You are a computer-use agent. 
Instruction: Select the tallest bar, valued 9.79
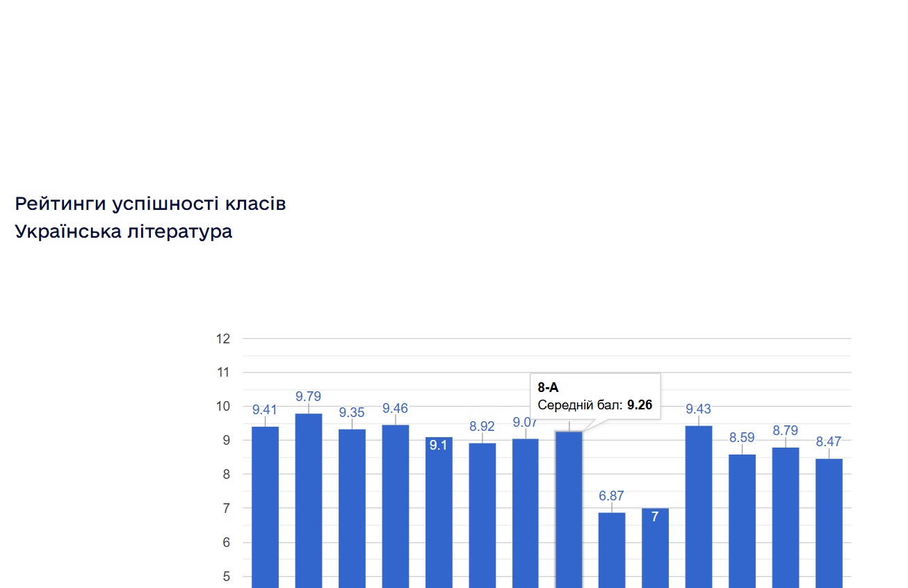coord(309,500)
